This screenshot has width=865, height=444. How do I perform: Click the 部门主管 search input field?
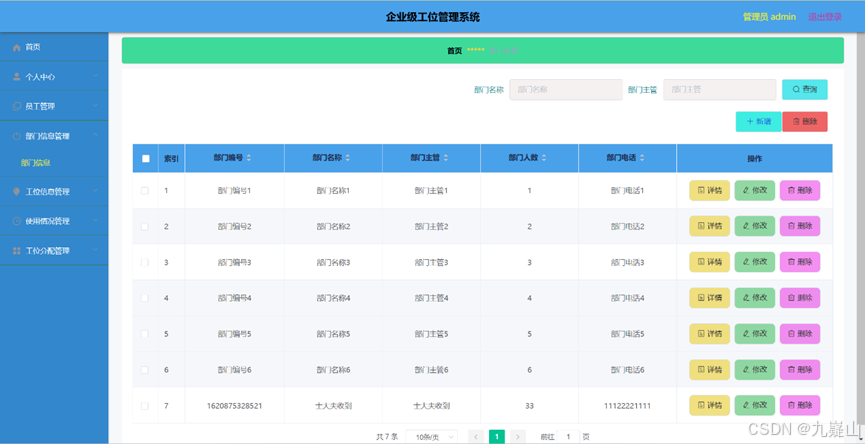pos(720,89)
